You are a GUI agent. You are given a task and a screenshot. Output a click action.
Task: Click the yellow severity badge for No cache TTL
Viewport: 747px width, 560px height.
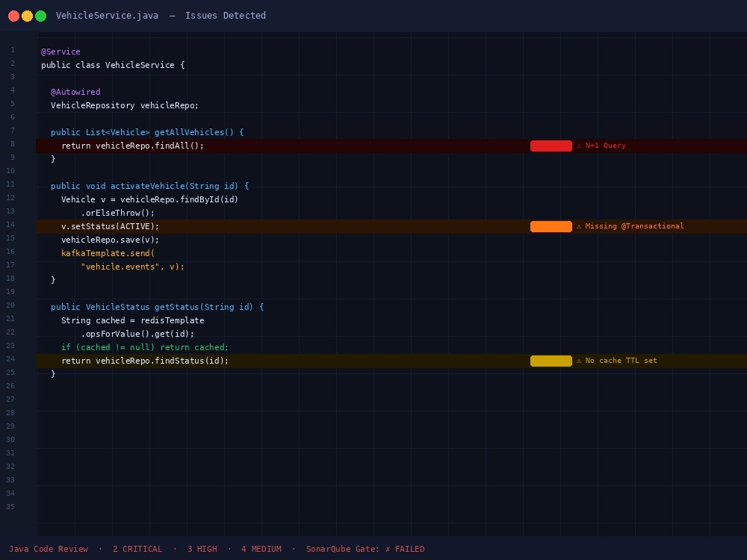click(x=551, y=361)
